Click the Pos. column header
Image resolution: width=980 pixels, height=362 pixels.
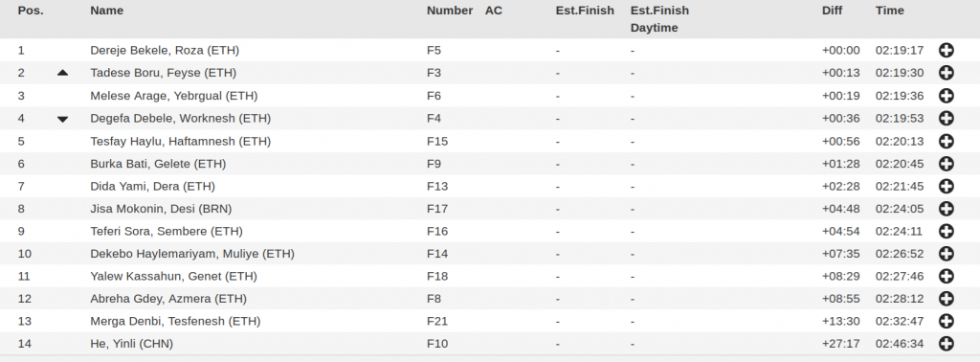[x=31, y=11]
